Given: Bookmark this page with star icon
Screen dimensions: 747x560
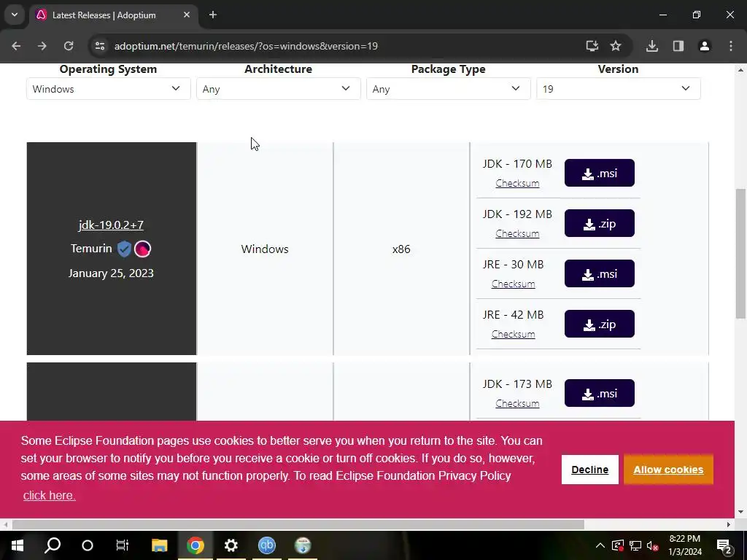Looking at the screenshot, I should click(616, 46).
